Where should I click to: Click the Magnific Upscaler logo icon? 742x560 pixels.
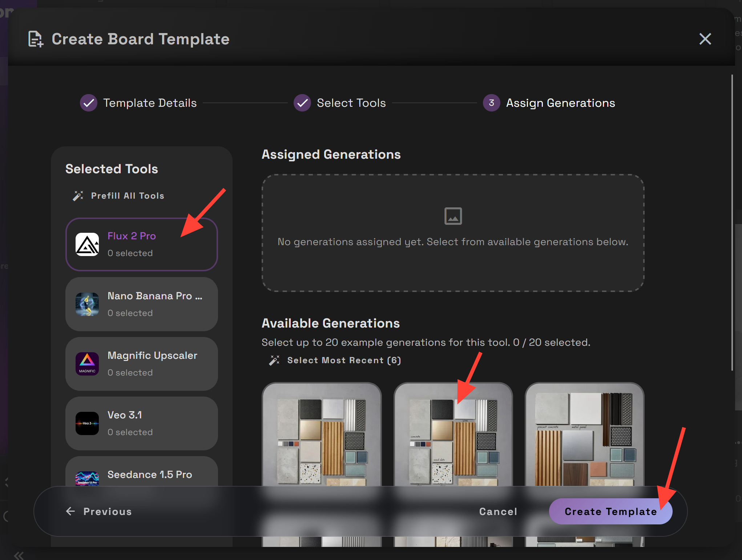(87, 364)
